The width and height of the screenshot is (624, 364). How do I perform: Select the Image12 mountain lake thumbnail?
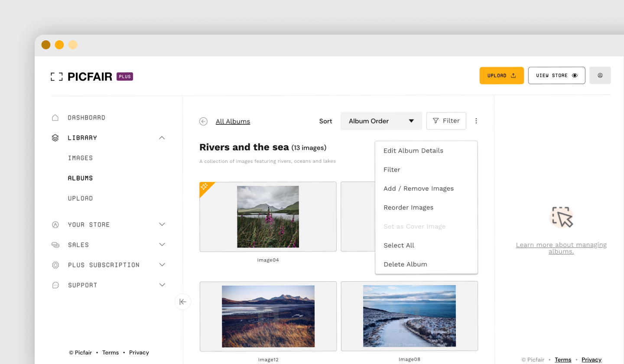tap(268, 316)
